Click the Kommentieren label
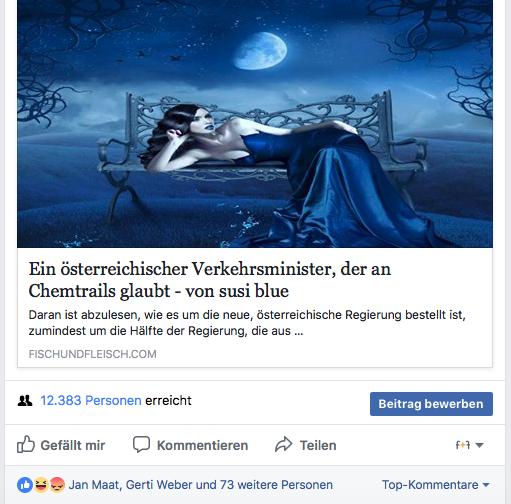Image resolution: width=511 pixels, height=504 pixels. click(x=202, y=445)
